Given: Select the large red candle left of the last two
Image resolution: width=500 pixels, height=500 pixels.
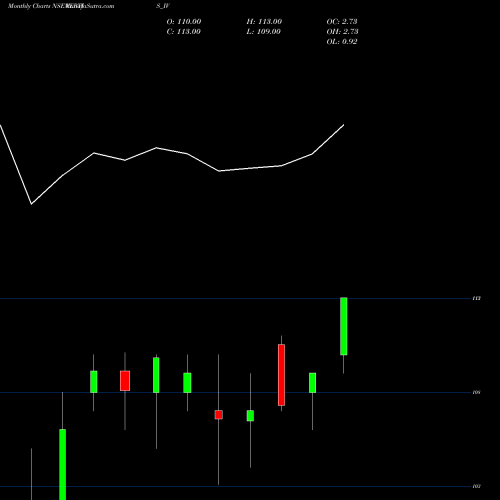Looking at the screenshot, I should (282, 375).
